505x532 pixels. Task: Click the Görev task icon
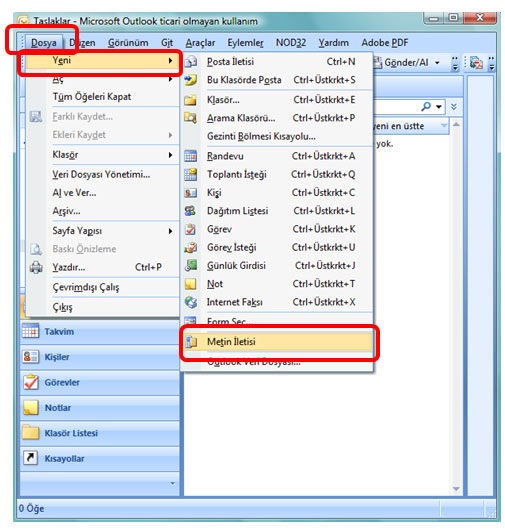click(191, 229)
